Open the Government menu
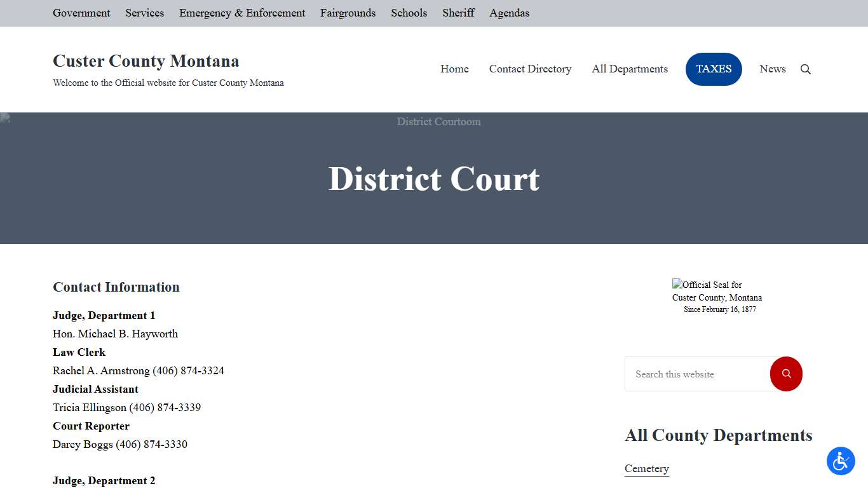Screen dimensions: 868x488 81,13
